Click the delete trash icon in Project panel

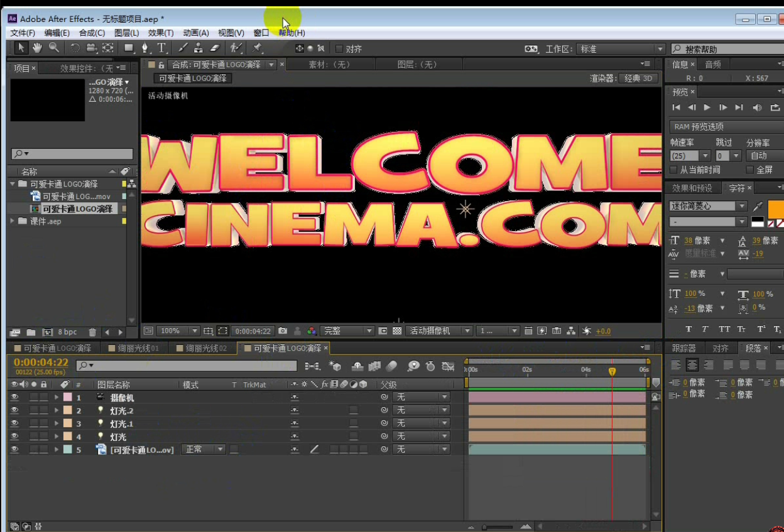(x=92, y=332)
